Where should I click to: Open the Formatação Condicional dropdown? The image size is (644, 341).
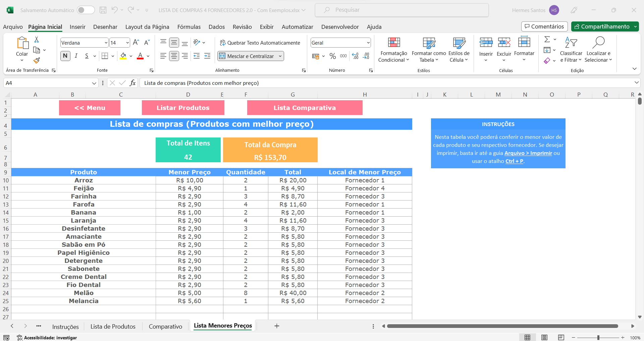[x=394, y=50]
